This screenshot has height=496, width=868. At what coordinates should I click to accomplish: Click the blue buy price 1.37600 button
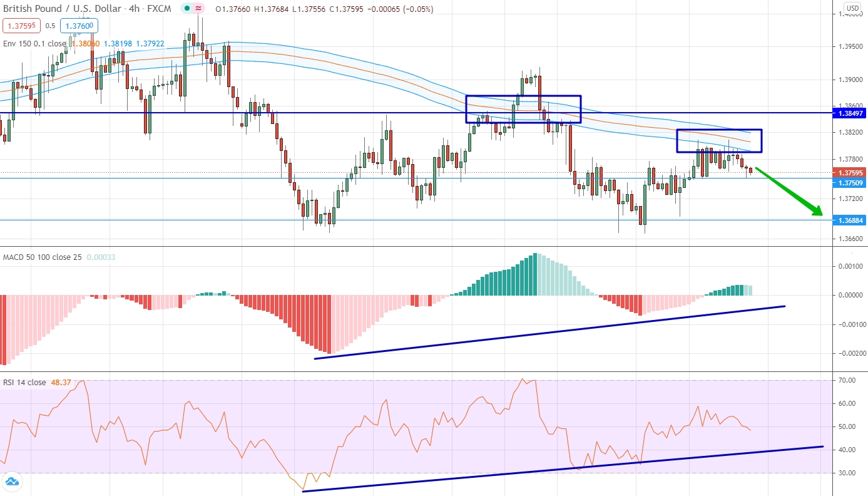[x=78, y=26]
